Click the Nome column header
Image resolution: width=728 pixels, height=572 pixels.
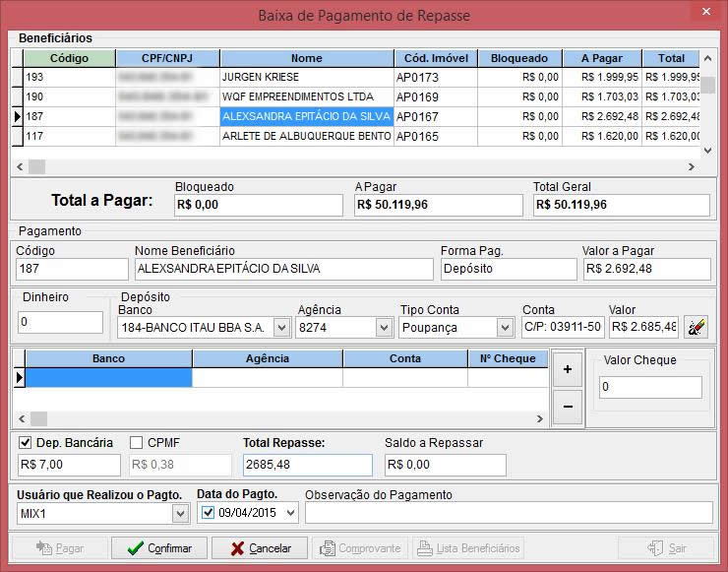pyautogui.click(x=306, y=58)
